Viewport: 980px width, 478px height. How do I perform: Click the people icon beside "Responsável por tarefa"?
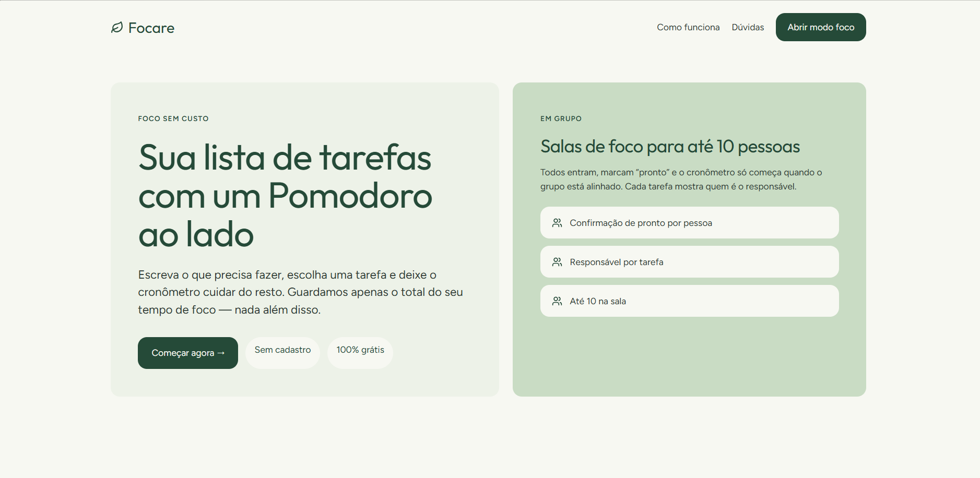[557, 262]
